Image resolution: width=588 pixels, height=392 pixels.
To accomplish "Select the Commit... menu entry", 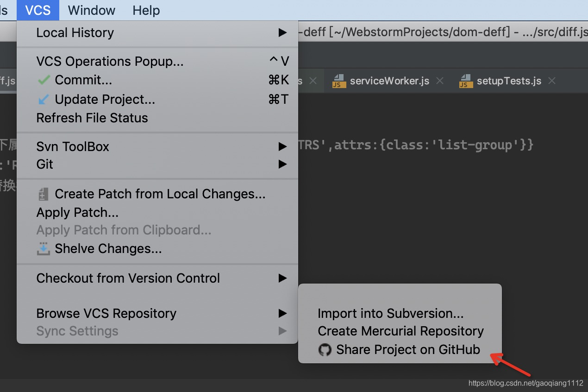I will (x=157, y=80).
